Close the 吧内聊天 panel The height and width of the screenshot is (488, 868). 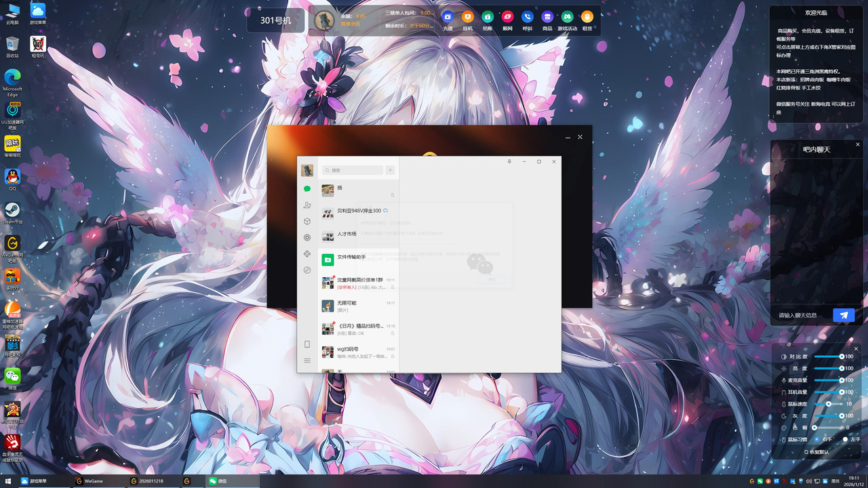coord(857,144)
